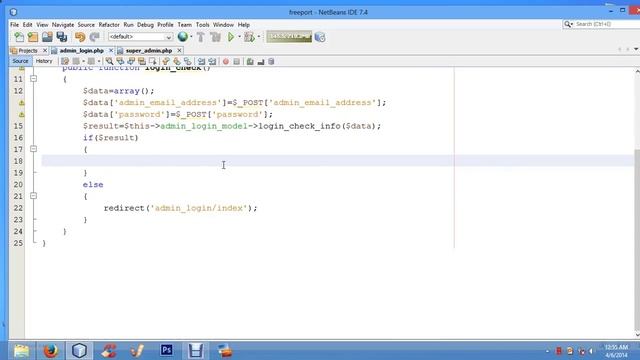Click the volume icon in system tray
Screen dimensions: 640x360
click(x=592, y=351)
